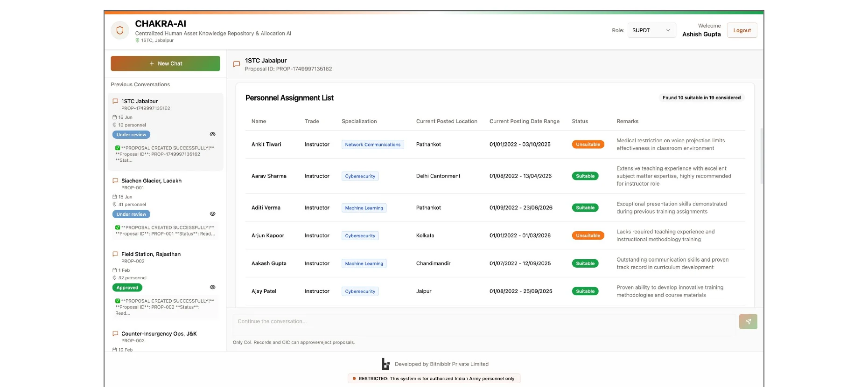
Task: Click Suitable status for Aditi Verma
Action: pyautogui.click(x=585, y=208)
